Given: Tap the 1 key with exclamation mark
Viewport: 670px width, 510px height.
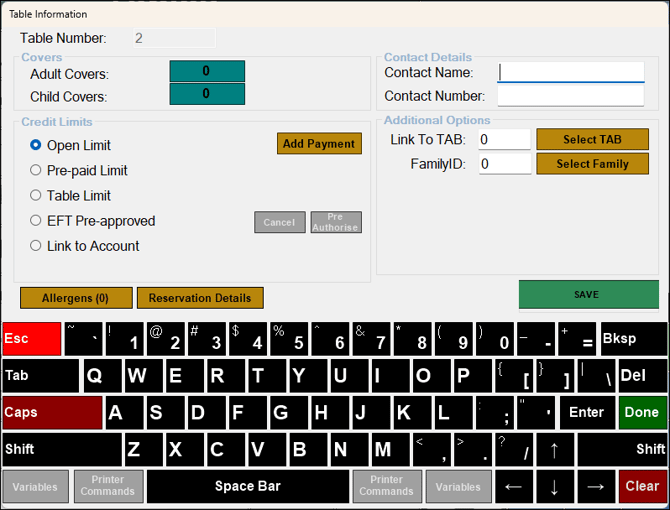Looking at the screenshot, I should coord(124,339).
